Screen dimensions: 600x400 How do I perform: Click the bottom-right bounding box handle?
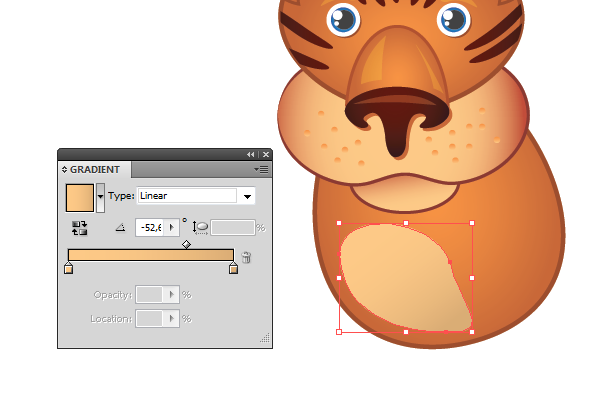tap(472, 332)
